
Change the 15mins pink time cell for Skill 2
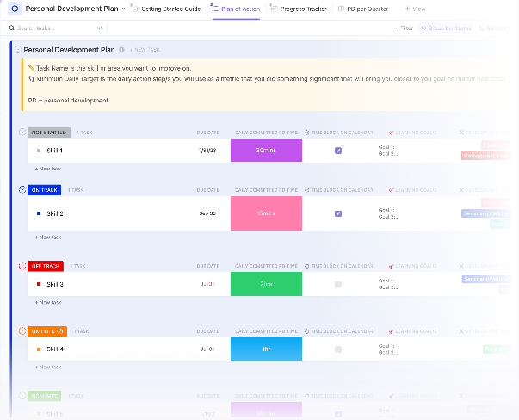[x=266, y=213]
